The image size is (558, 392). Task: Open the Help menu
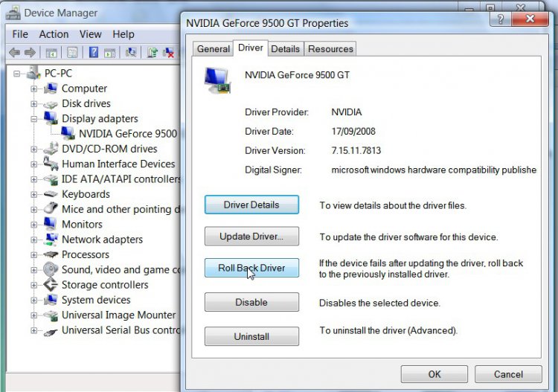[124, 34]
